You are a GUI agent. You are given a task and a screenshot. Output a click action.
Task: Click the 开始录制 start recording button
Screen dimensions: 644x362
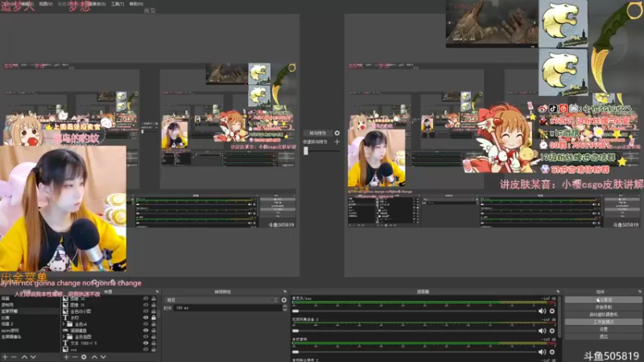coord(603,307)
